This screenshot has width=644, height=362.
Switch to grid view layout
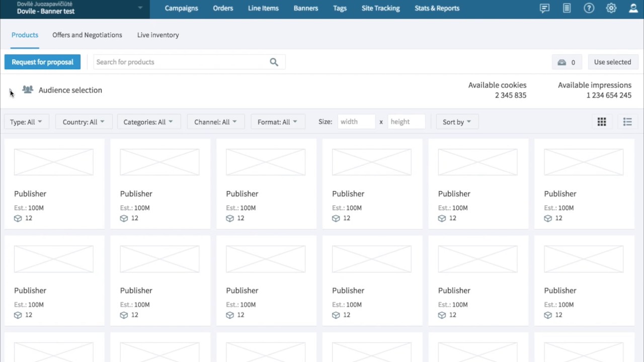(x=602, y=122)
